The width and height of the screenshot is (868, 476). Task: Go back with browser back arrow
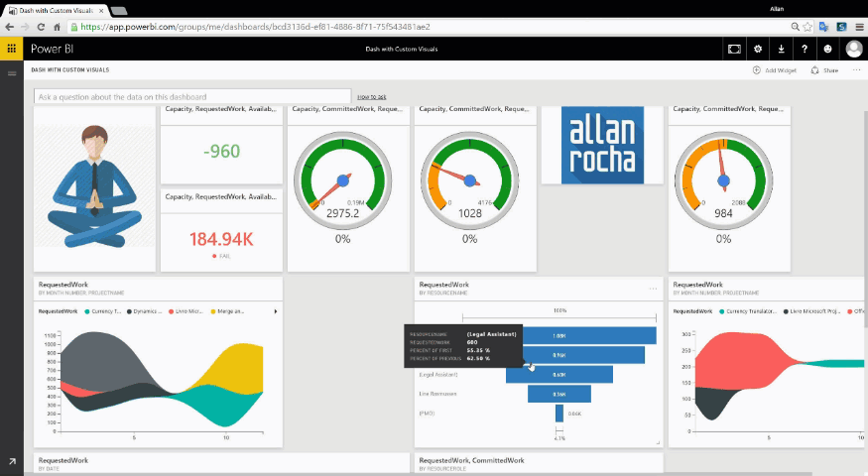(9, 27)
